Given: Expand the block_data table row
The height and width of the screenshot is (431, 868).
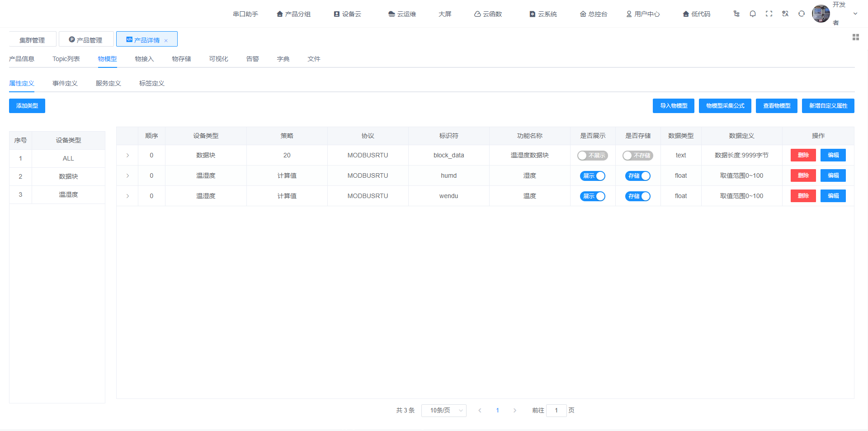Looking at the screenshot, I should (x=127, y=155).
